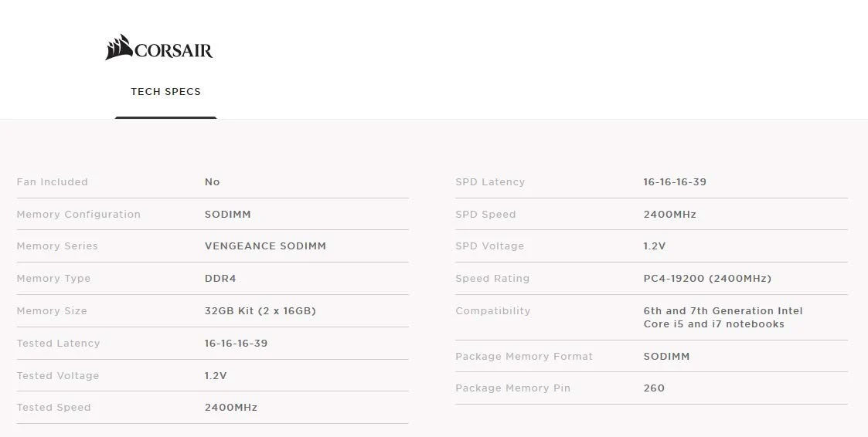Image resolution: width=868 pixels, height=437 pixels.
Task: Select the Package Memory Pin 260 value
Action: click(x=655, y=388)
